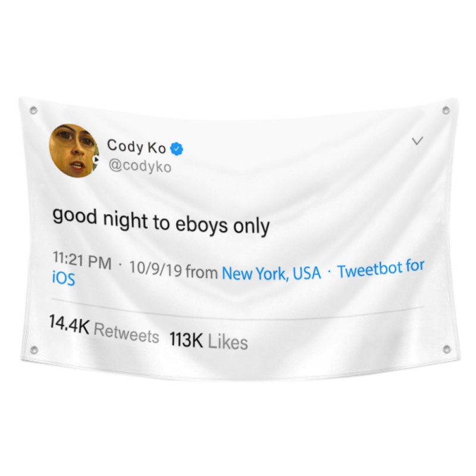The height and width of the screenshot is (476, 476).
Task: Open the Cody Ko display name
Action: point(136,146)
